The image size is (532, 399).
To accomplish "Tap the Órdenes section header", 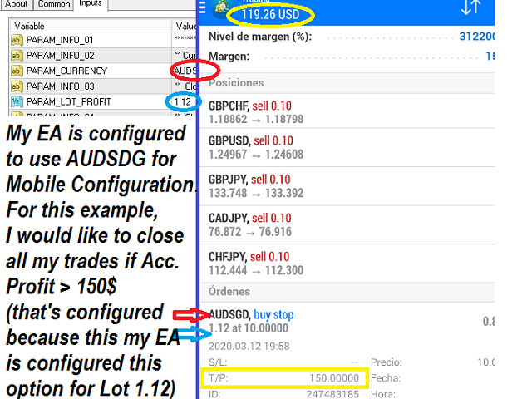I will [347, 292].
